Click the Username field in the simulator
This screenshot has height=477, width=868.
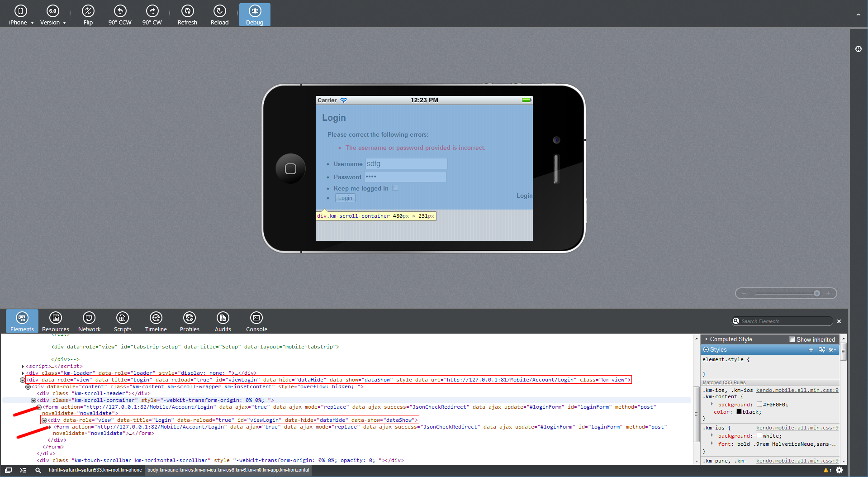click(x=406, y=164)
